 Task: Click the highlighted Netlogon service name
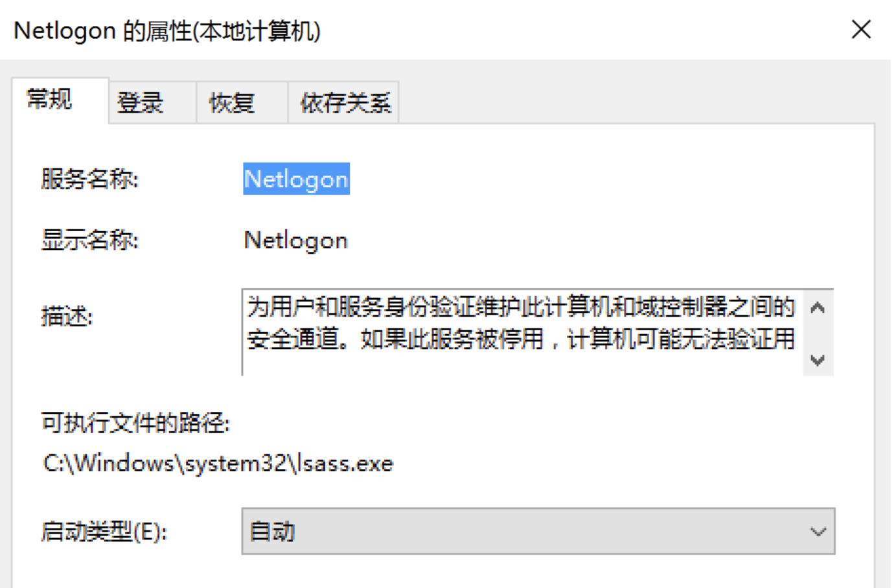(296, 179)
